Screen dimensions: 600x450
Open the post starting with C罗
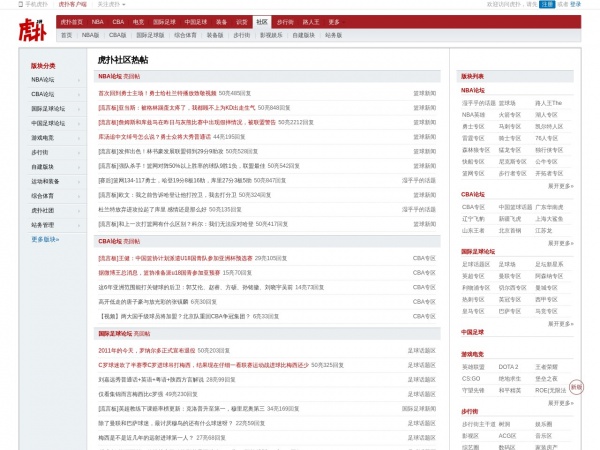204,365
